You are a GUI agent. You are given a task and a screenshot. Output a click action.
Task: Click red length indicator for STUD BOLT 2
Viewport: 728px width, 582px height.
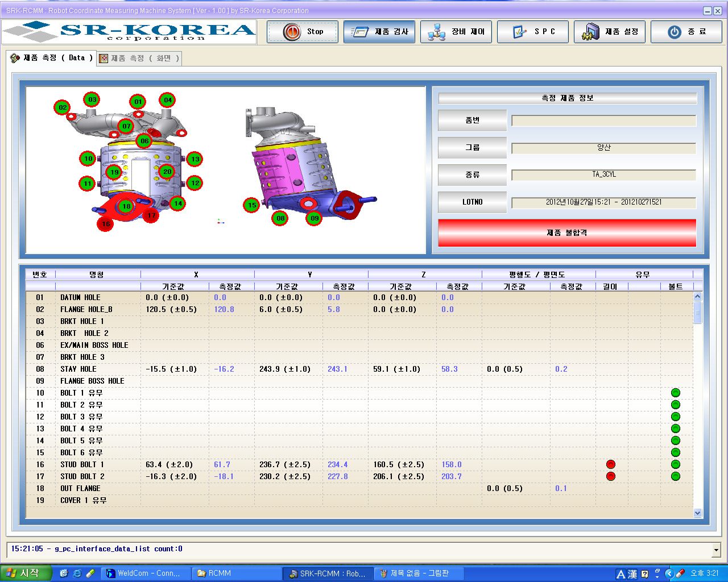click(x=611, y=476)
